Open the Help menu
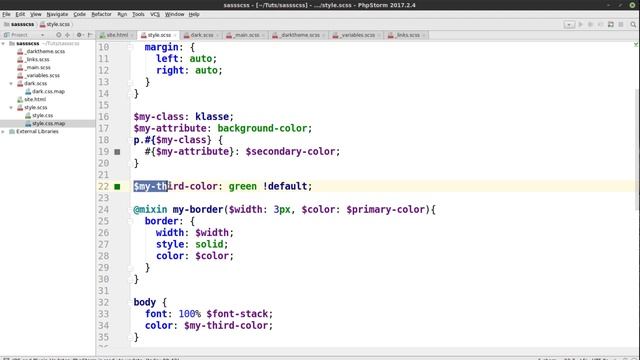Screen dimensions: 640x360 (194, 14)
